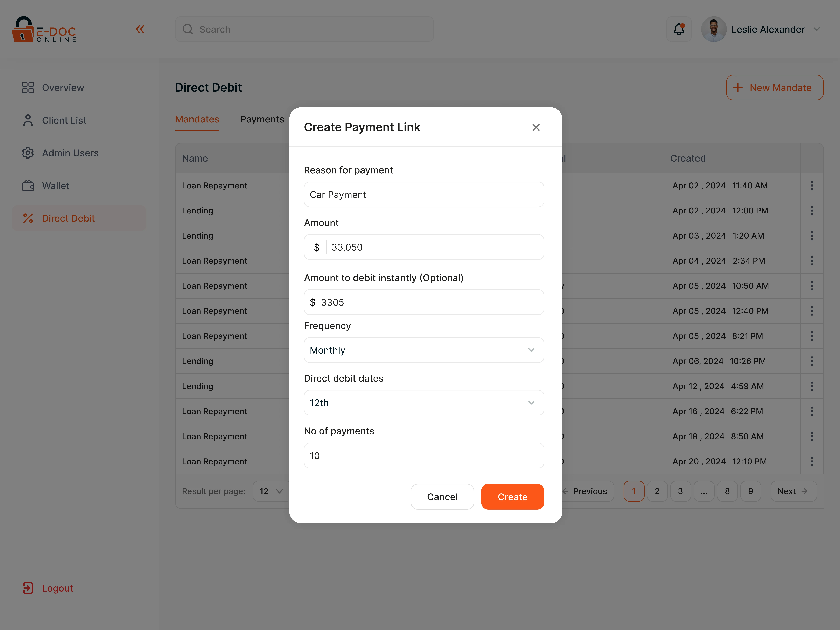This screenshot has height=630, width=840.
Task: Open row menu for Apr 02, 2024 12:00 PM
Action: point(812,211)
